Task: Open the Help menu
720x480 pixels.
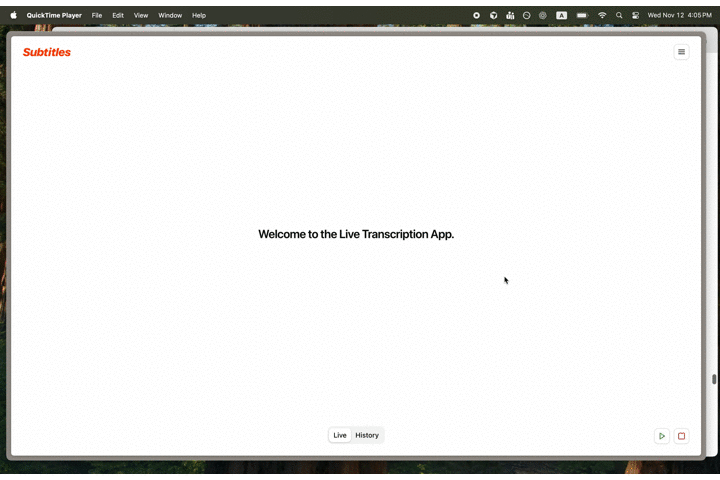Action: point(199,15)
